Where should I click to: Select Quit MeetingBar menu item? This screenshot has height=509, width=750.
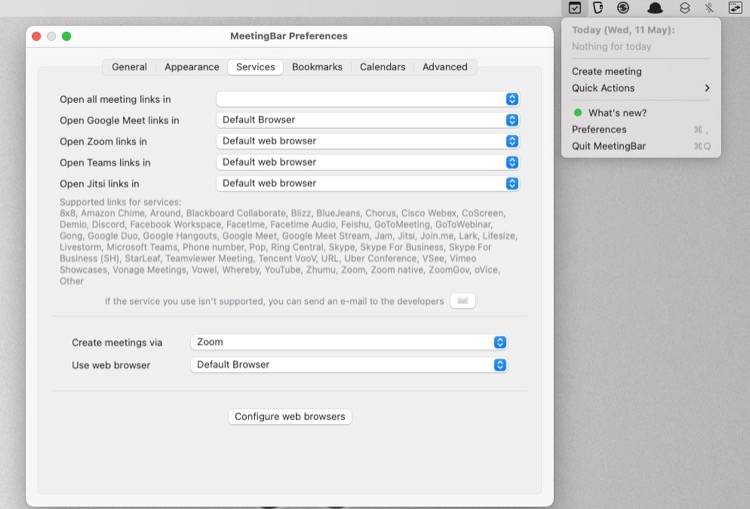click(641, 146)
